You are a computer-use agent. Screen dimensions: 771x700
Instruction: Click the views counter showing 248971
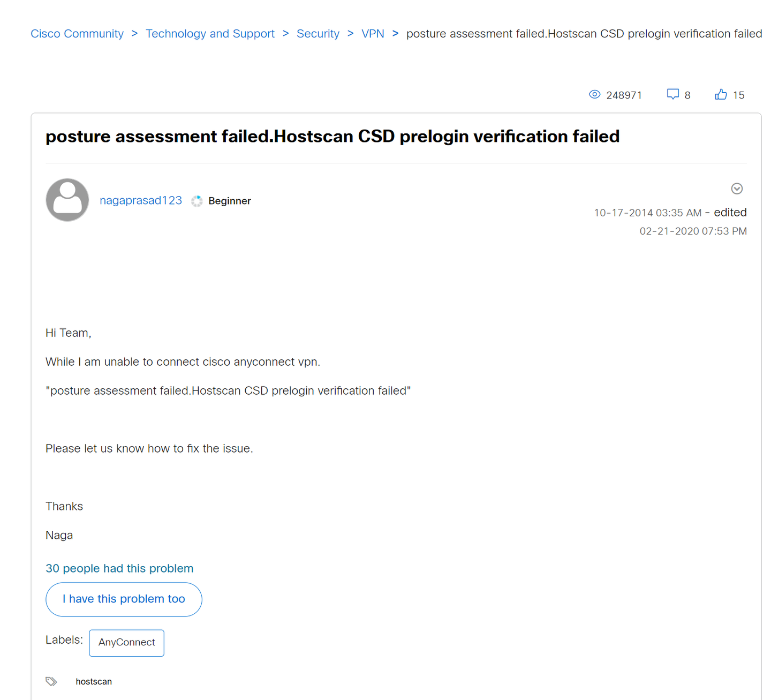pos(624,95)
